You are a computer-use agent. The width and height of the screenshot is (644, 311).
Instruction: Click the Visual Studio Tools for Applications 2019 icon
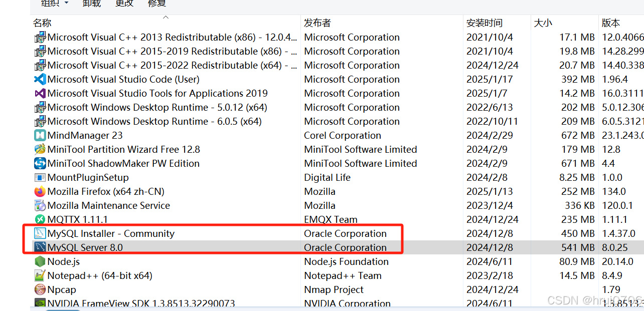40,93
